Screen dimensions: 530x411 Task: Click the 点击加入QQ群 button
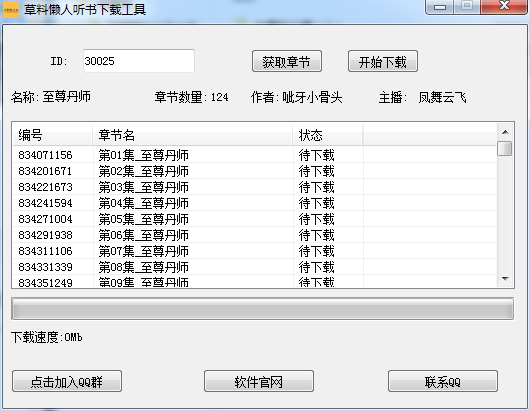click(x=67, y=382)
